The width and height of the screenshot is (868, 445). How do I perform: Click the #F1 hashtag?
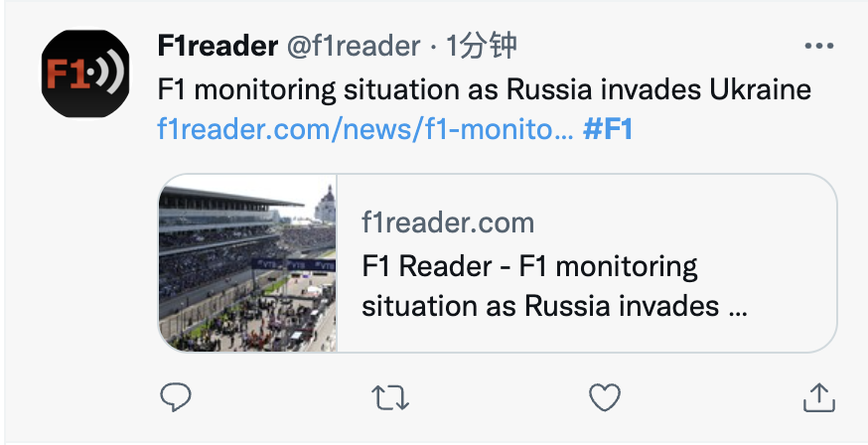pyautogui.click(x=609, y=129)
